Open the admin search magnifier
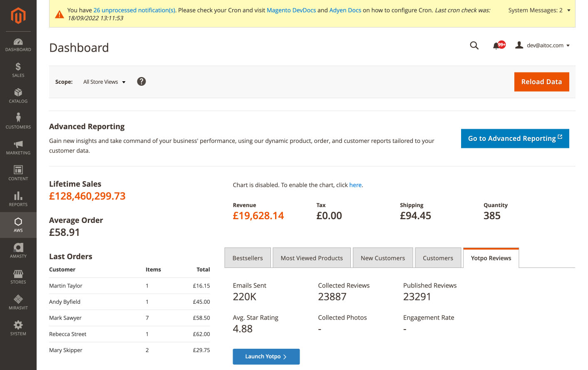 coord(474,45)
